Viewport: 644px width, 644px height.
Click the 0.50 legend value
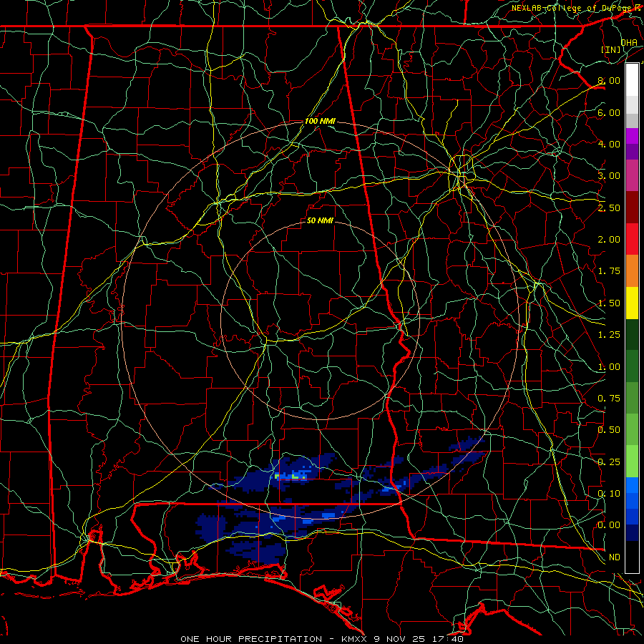pos(609,430)
